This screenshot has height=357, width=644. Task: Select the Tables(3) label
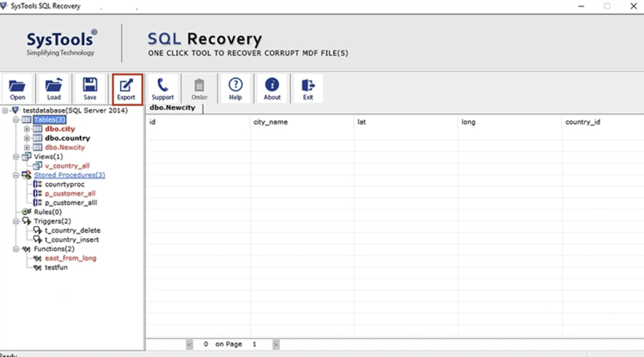50,120
